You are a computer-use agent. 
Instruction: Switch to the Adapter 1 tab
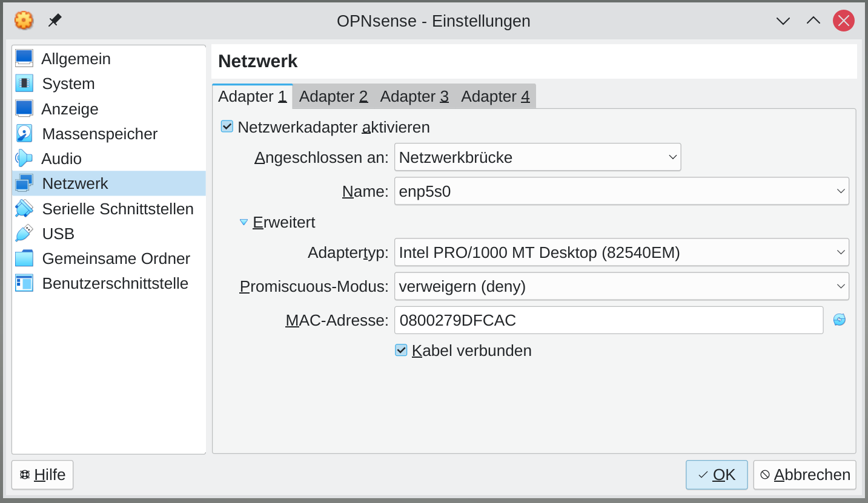click(x=252, y=96)
